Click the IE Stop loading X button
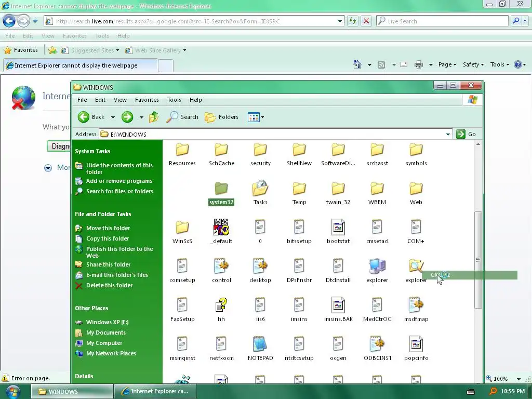 (x=366, y=21)
